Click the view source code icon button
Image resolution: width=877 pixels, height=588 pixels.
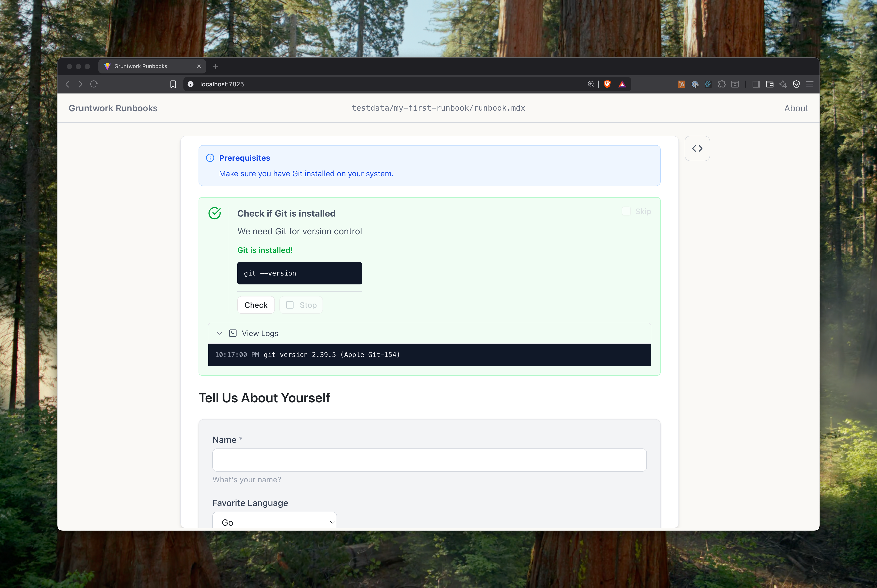pyautogui.click(x=697, y=148)
